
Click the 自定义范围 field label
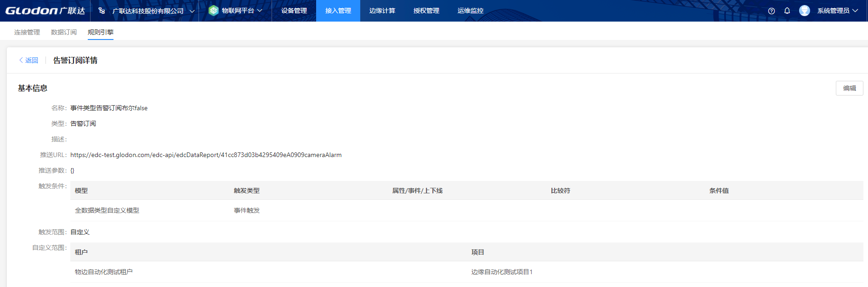49,248
